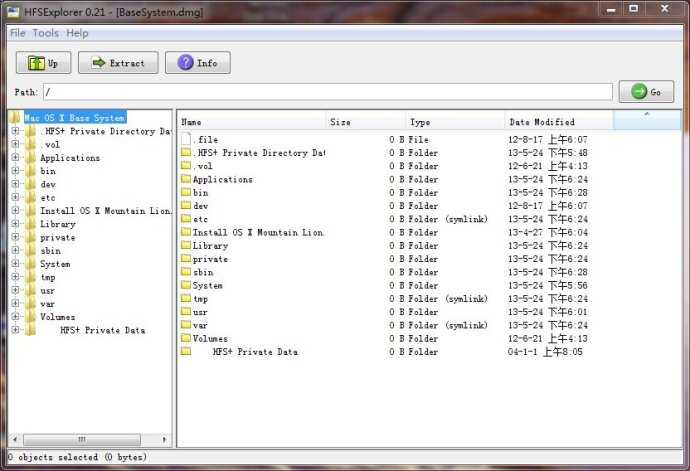Click private folder icon in file list
690x471 pixels.
tap(186, 258)
